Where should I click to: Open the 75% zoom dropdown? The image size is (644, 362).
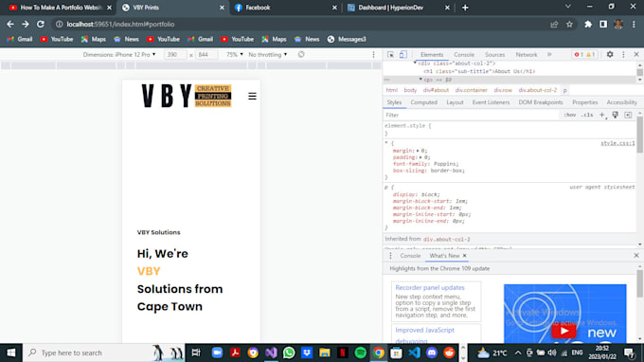(235, 55)
